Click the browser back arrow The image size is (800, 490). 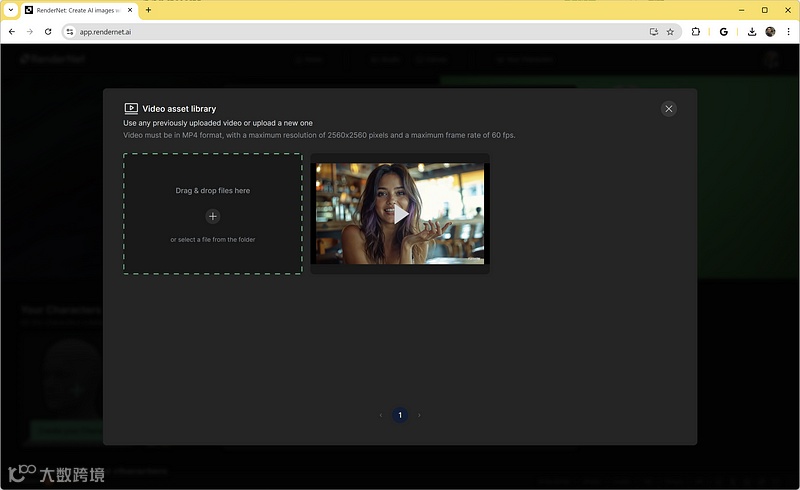click(x=12, y=32)
